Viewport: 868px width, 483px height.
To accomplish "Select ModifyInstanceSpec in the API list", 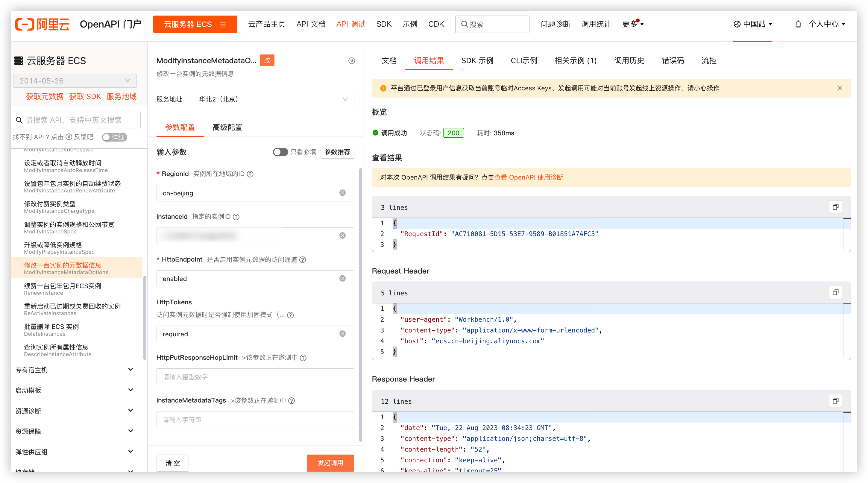I will pyautogui.click(x=77, y=228).
